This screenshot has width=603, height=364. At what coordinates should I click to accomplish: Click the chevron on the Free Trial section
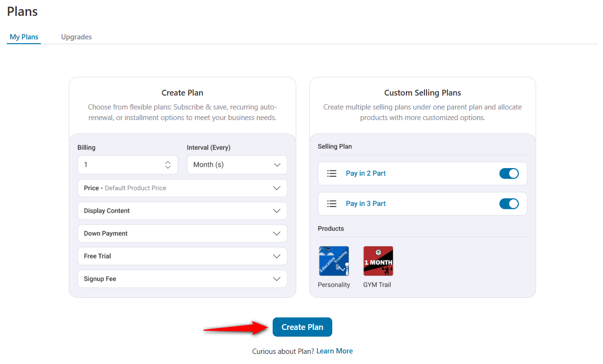point(276,256)
